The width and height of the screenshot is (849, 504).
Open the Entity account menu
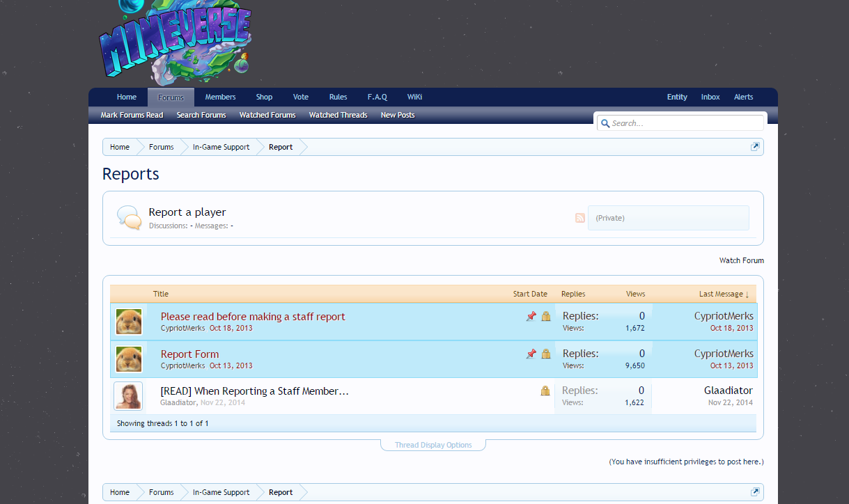[677, 97]
